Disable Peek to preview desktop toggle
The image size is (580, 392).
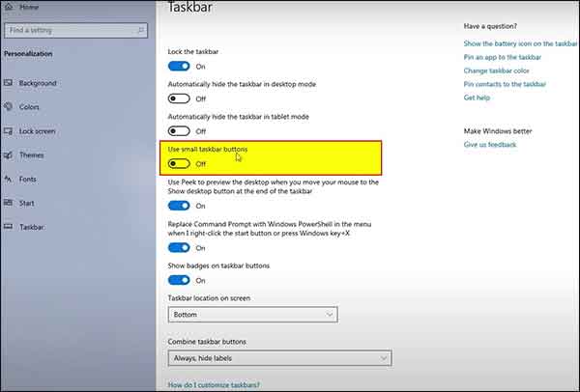tap(179, 206)
